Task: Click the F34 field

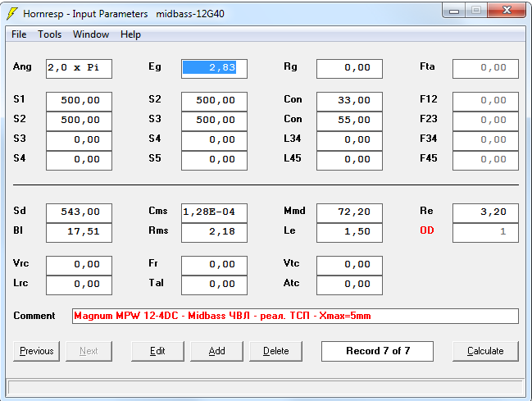Action: pos(485,140)
